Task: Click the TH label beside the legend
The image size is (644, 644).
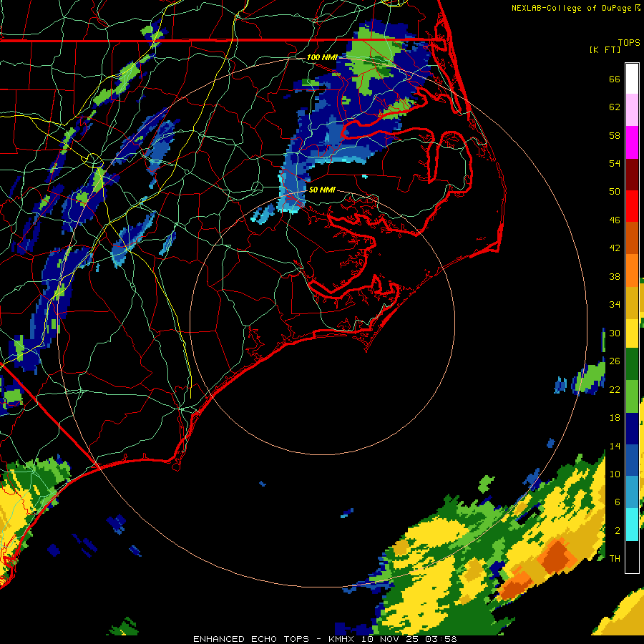Action: (615, 558)
